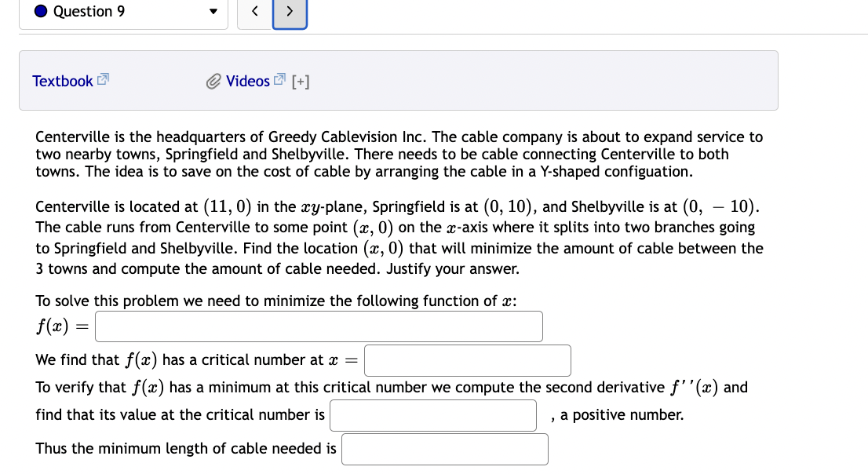Click inside the f(x) answer box
The height and width of the screenshot is (474, 868).
coord(318,326)
